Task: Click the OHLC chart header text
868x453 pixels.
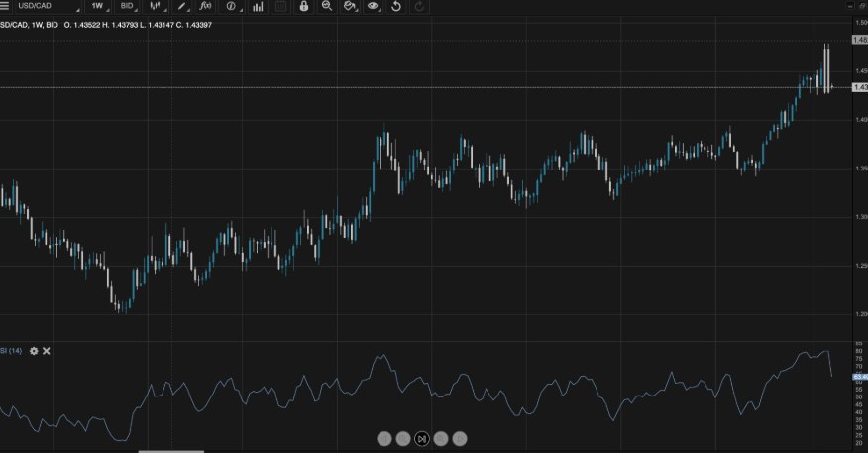Action: click(x=106, y=25)
